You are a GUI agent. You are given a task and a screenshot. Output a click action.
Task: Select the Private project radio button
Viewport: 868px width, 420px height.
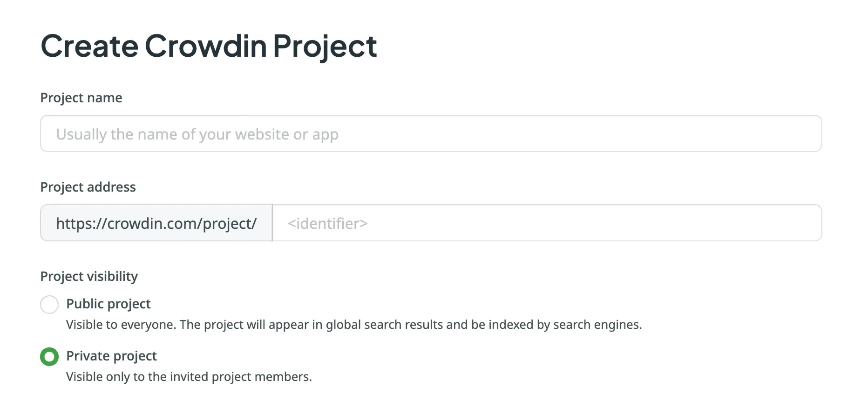click(49, 356)
